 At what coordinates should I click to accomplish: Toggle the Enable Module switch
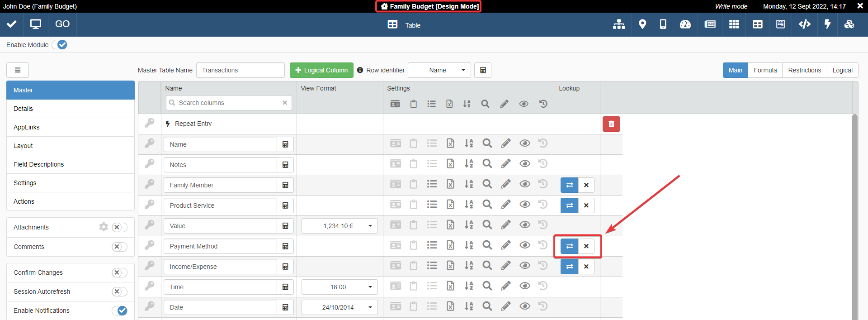[x=60, y=45]
